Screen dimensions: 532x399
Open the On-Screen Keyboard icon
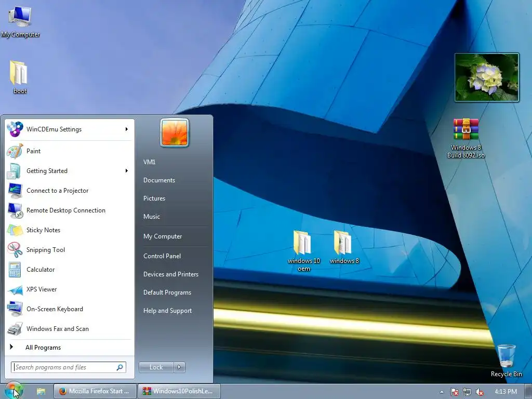tap(15, 309)
